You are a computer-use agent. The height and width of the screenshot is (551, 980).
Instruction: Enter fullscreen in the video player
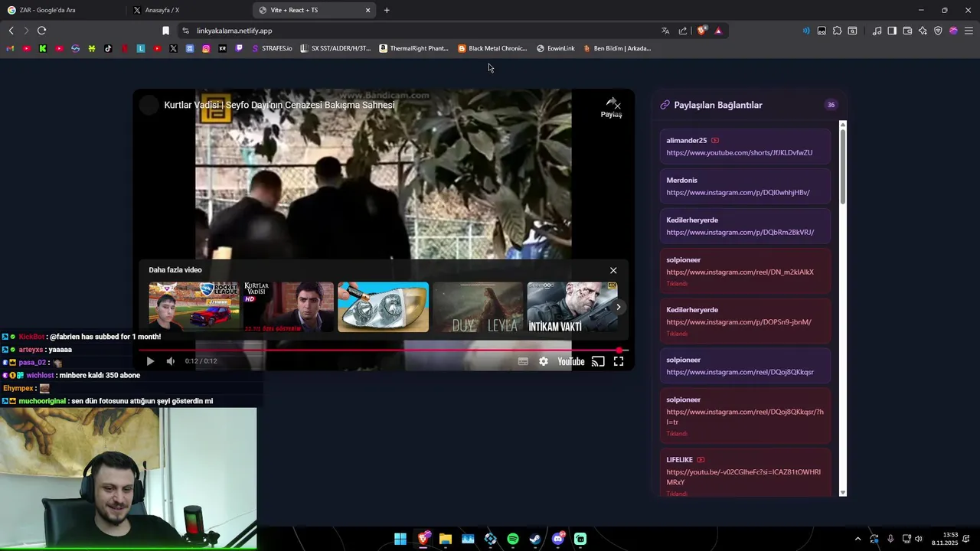point(619,361)
